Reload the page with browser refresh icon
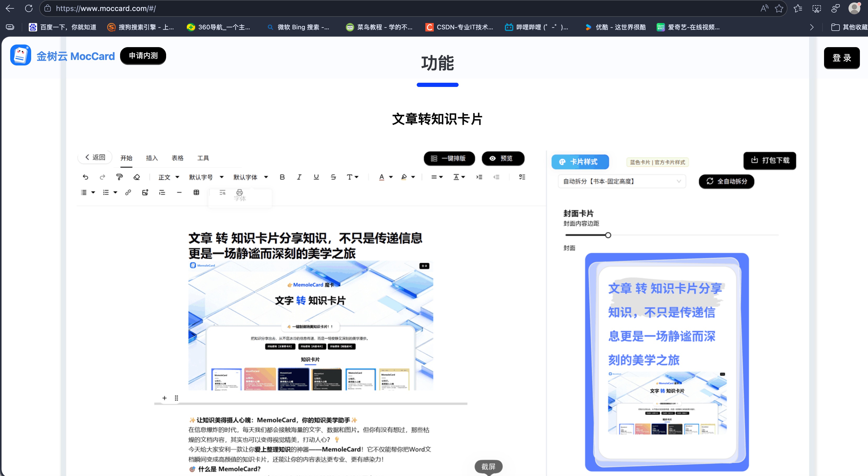The image size is (868, 476). pyautogui.click(x=29, y=8)
